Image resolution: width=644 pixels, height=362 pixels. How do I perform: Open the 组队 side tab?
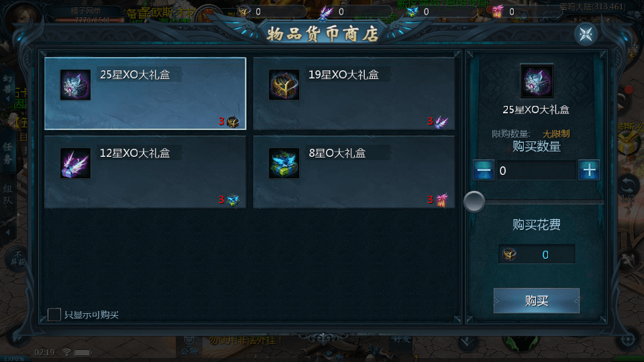click(x=8, y=194)
